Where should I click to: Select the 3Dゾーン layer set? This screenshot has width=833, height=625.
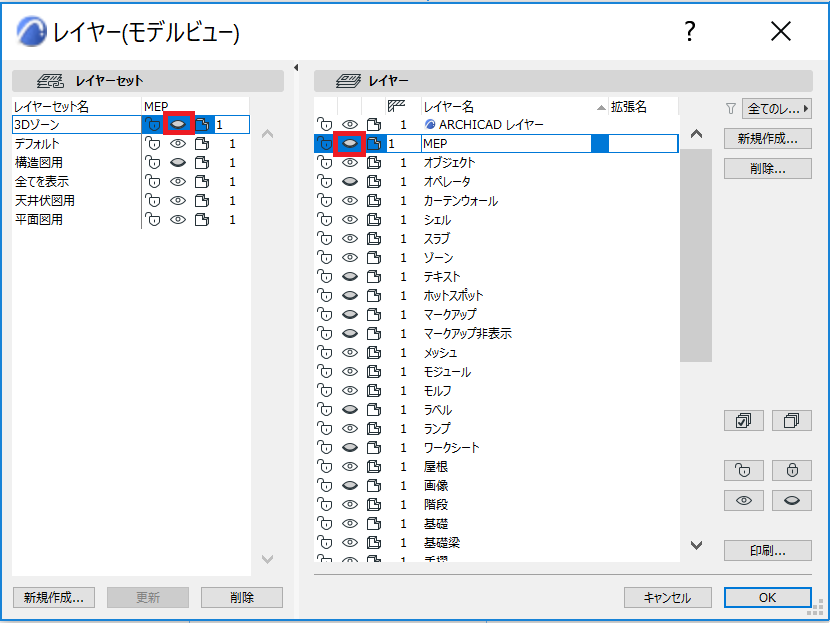[x=76, y=125]
